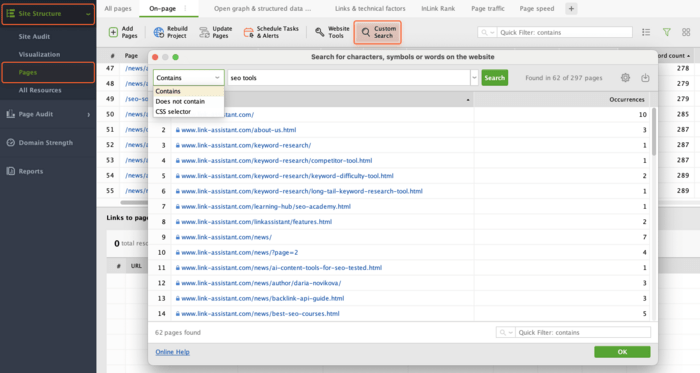
Task: Open the about-us.html page link
Action: pos(238,130)
